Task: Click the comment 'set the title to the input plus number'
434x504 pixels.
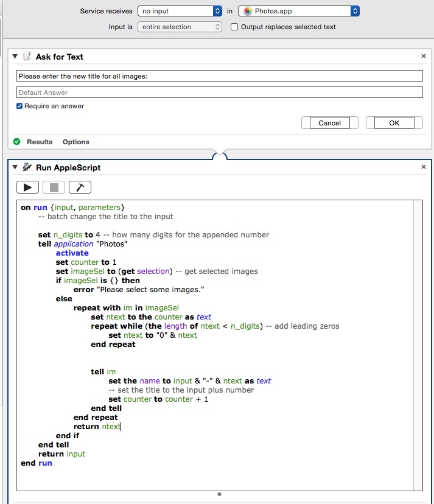Action: [181, 390]
